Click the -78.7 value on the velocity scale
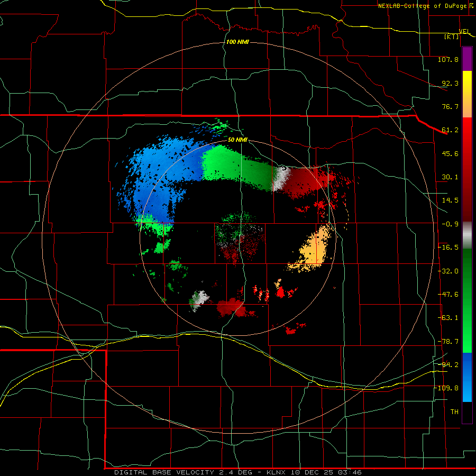The image size is (476, 476). coord(448,342)
